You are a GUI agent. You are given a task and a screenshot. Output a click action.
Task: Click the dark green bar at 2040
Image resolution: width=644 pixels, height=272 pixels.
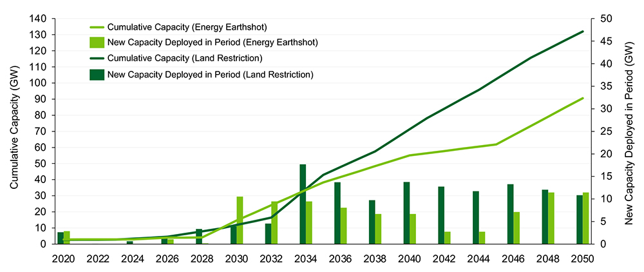(x=406, y=213)
